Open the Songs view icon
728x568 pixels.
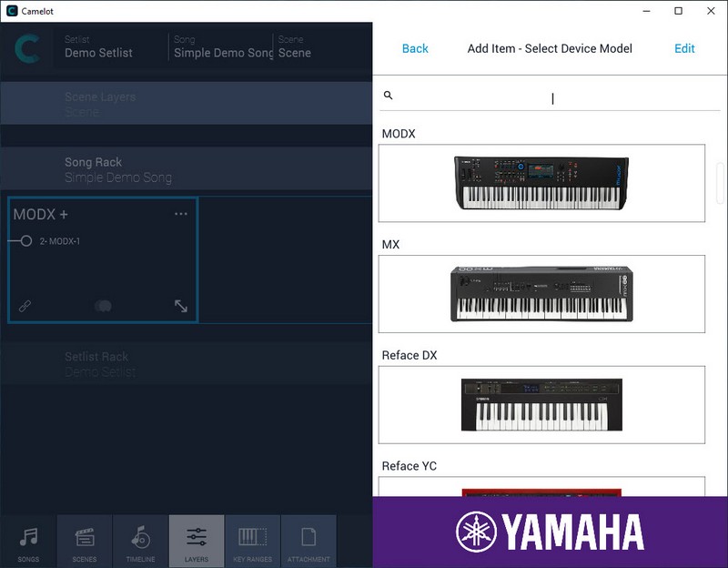28,541
